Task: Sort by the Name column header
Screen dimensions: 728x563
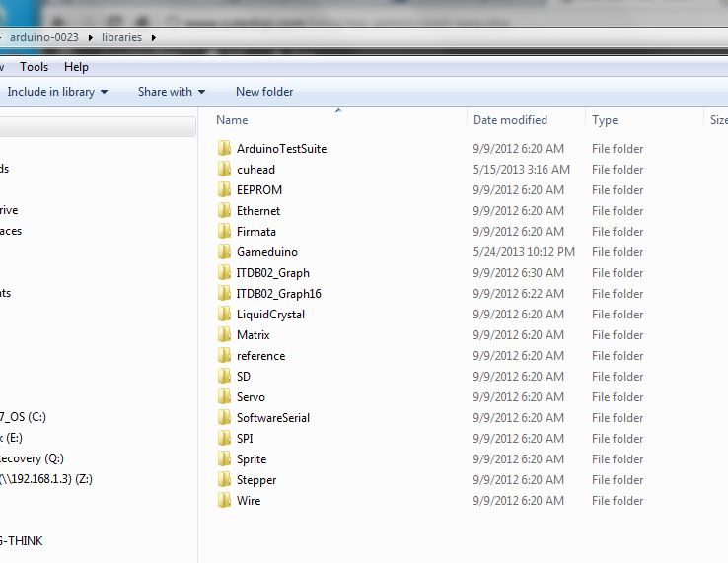Action: click(x=232, y=120)
